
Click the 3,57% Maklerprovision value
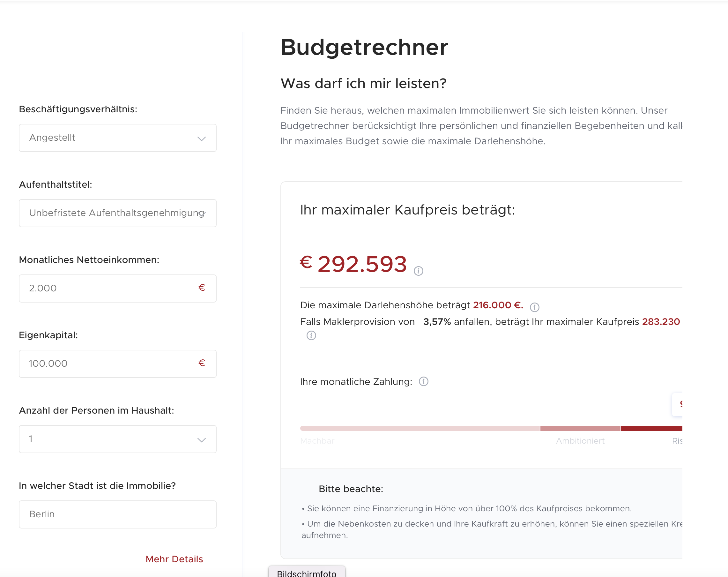(437, 322)
